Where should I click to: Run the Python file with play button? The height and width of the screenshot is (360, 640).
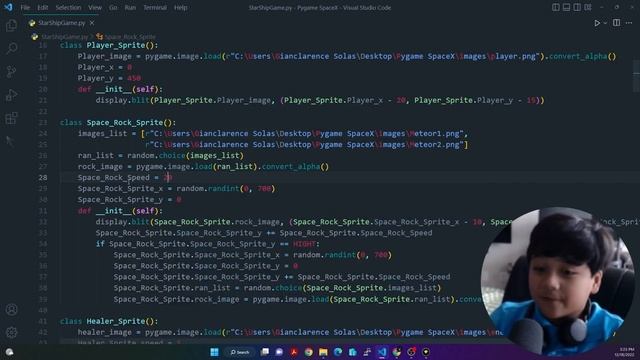[x=597, y=23]
